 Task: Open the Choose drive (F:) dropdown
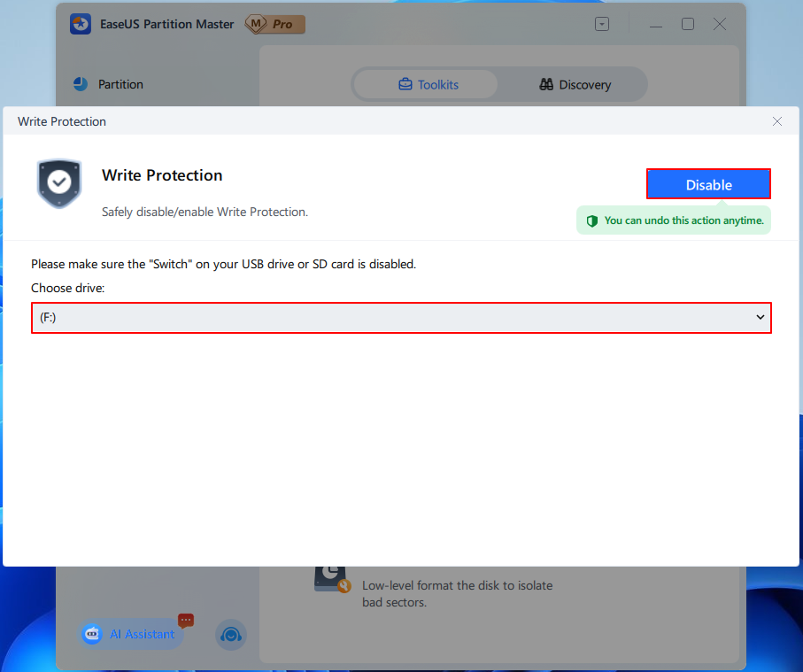coord(400,317)
